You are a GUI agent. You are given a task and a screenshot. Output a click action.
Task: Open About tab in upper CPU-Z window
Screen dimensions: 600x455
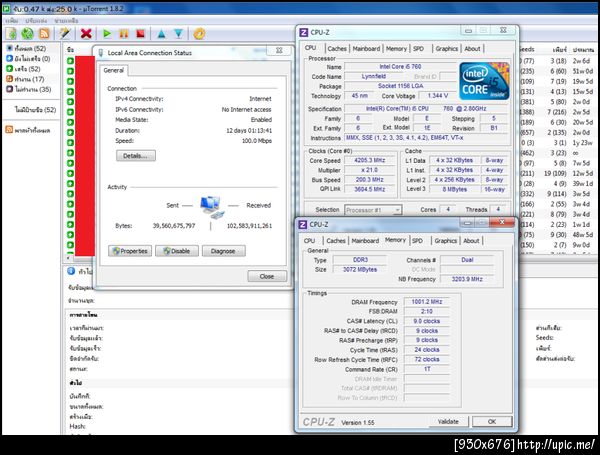pos(472,49)
